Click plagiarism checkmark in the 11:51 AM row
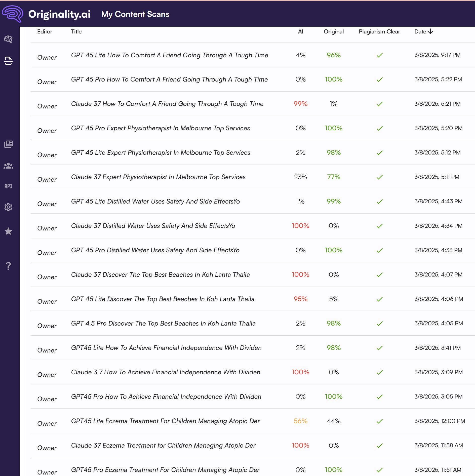 [x=379, y=470]
